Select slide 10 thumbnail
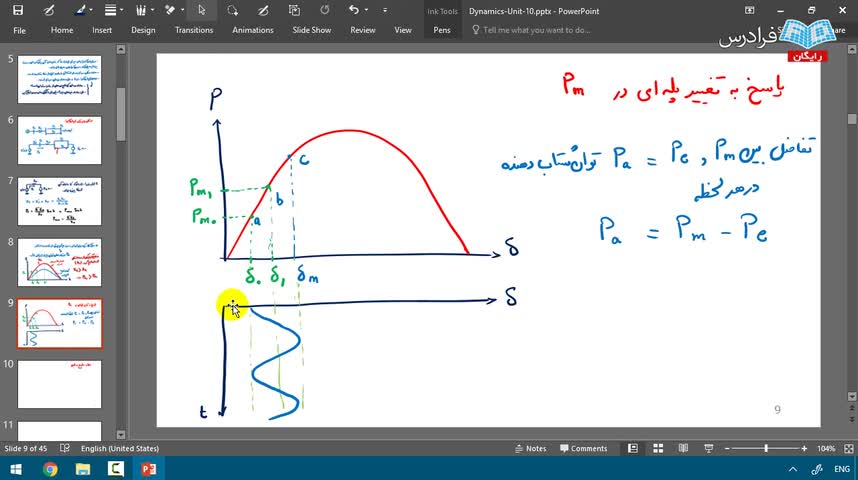This screenshot has width=858, height=480. [59, 384]
